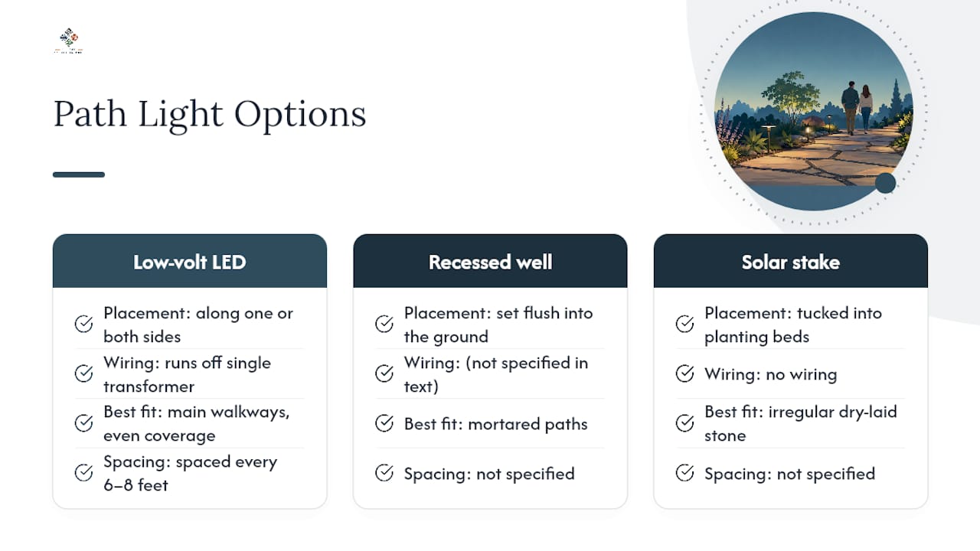This screenshot has height=551, width=980.
Task: Click the dark blue dot on photo ring
Action: pos(885,183)
